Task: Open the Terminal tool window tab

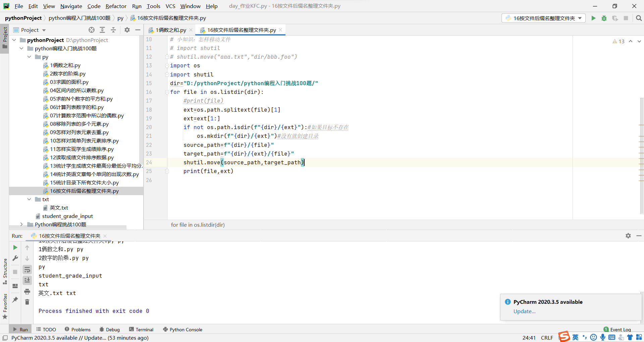Action: 141,330
